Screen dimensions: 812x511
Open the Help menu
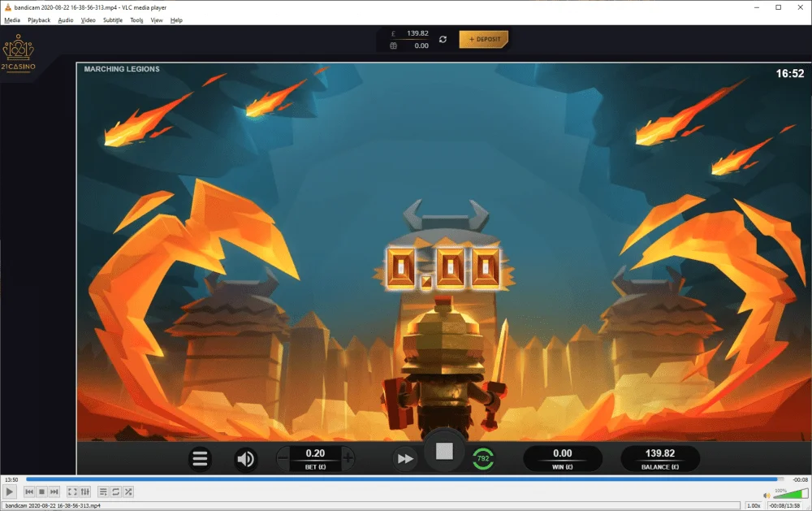[176, 20]
